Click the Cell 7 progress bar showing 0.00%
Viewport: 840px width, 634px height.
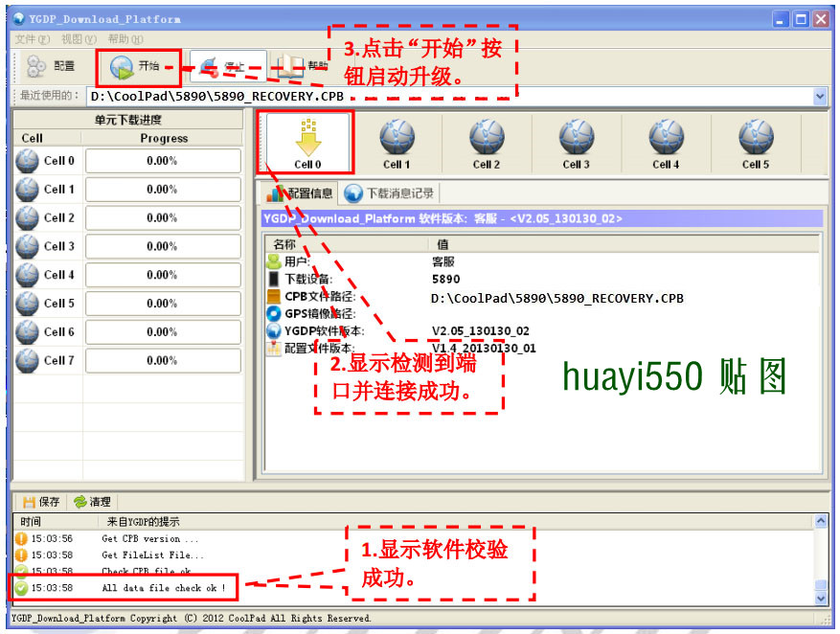coord(163,360)
